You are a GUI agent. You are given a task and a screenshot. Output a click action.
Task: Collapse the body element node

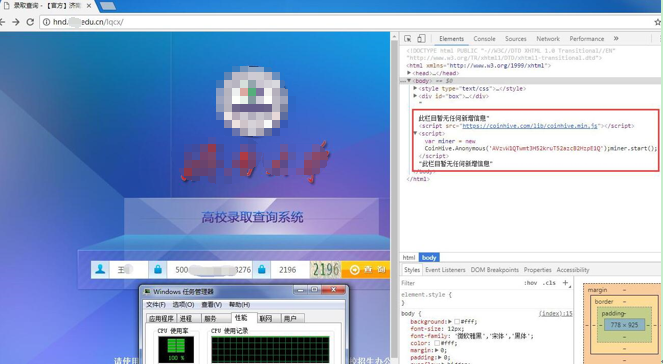pos(409,81)
